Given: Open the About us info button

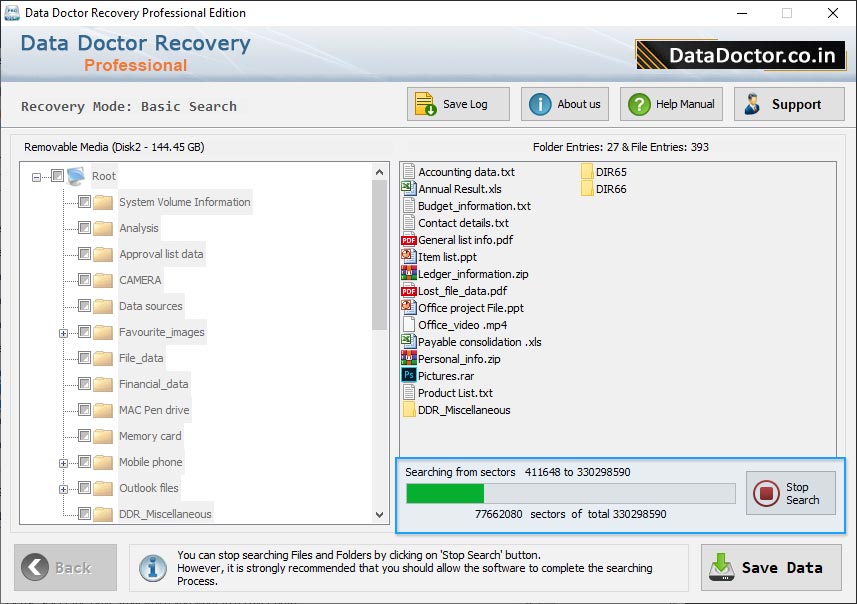Looking at the screenshot, I should click(565, 104).
